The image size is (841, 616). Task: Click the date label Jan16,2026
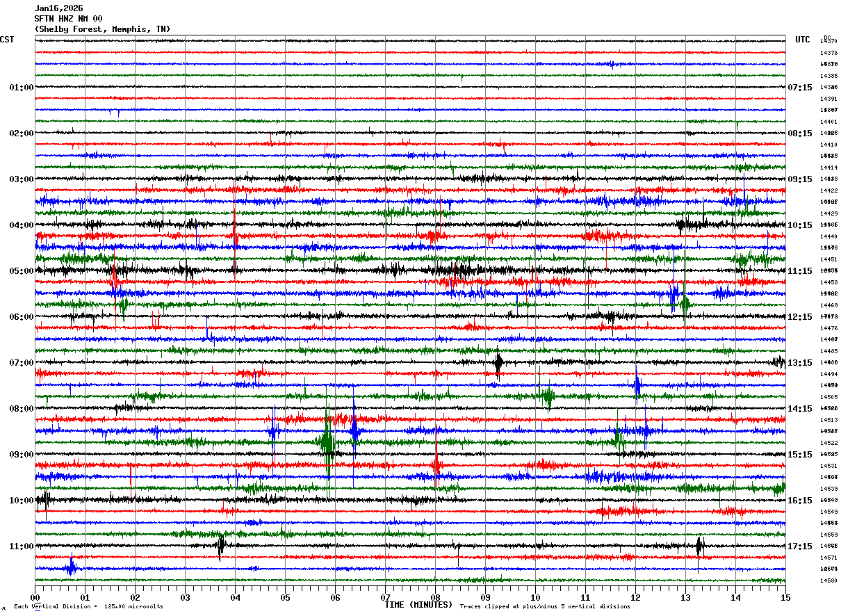[58, 8]
